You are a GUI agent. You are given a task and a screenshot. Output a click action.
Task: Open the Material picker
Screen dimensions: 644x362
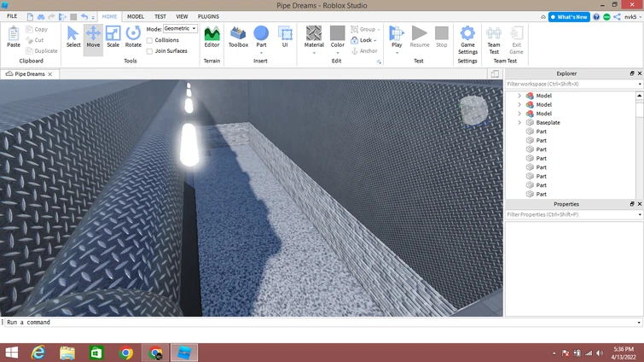click(x=314, y=37)
